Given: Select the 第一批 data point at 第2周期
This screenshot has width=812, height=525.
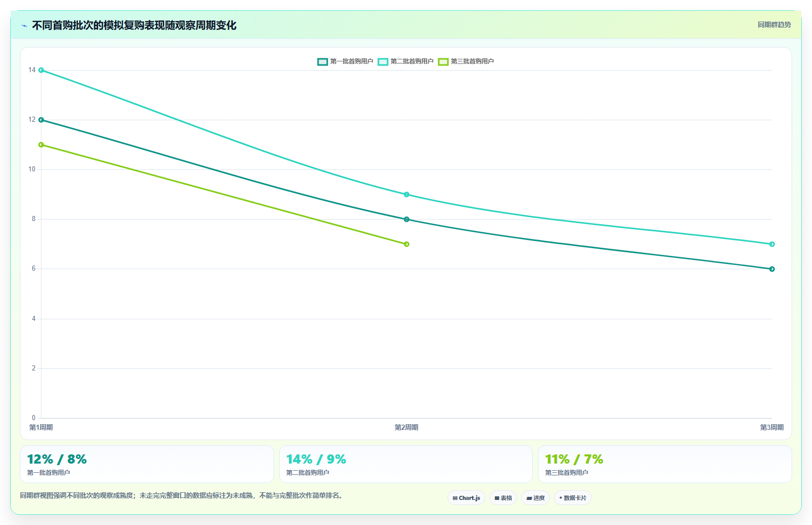Looking at the screenshot, I should pyautogui.click(x=407, y=220).
